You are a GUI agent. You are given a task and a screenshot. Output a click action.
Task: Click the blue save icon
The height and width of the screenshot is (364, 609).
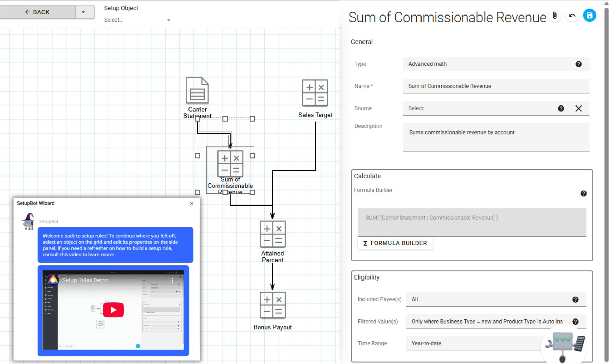click(x=589, y=16)
